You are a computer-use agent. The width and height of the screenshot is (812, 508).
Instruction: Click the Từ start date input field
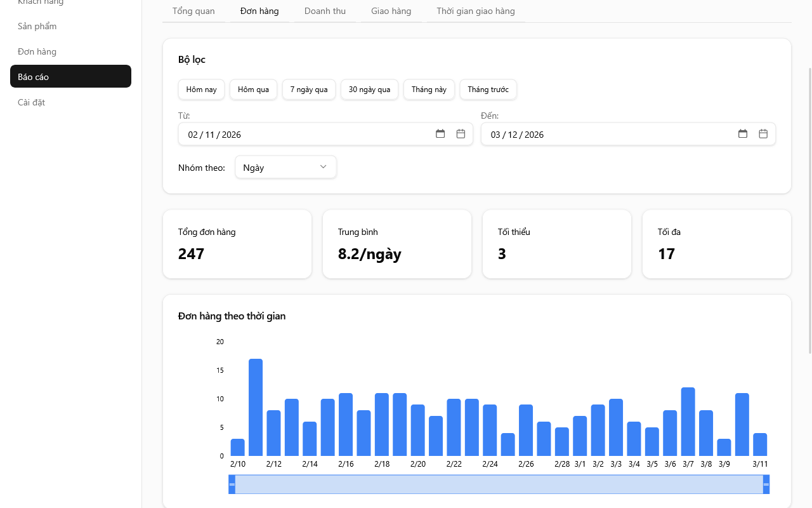tap(304, 134)
